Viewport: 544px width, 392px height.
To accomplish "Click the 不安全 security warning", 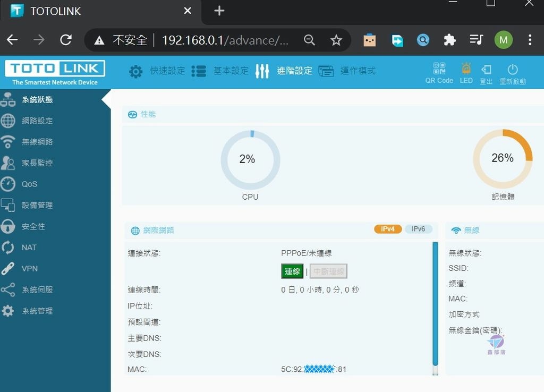I will tap(121, 40).
